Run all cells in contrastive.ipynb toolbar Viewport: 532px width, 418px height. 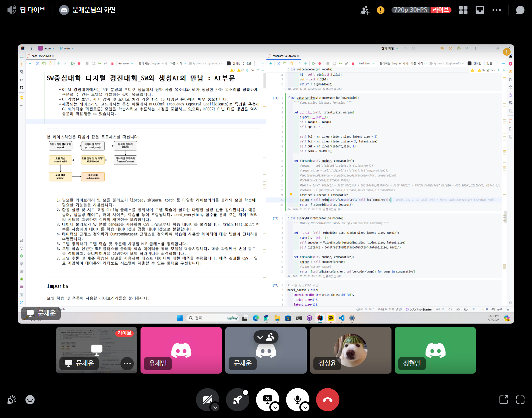click(340, 63)
